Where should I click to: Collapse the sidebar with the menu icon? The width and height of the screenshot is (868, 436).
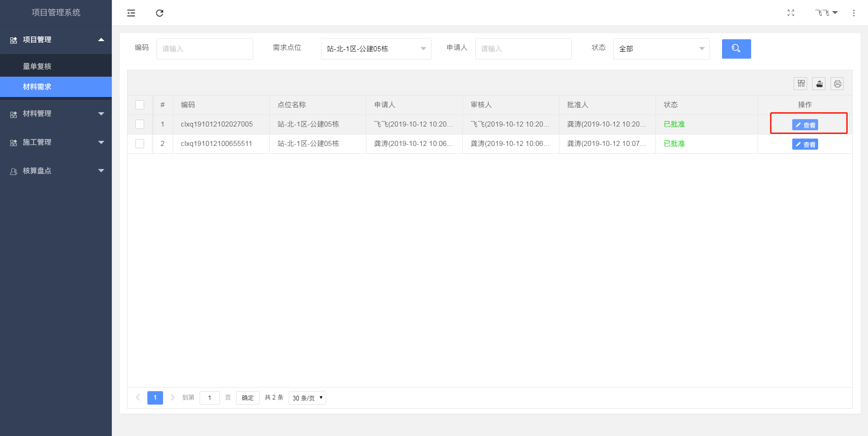click(x=131, y=13)
